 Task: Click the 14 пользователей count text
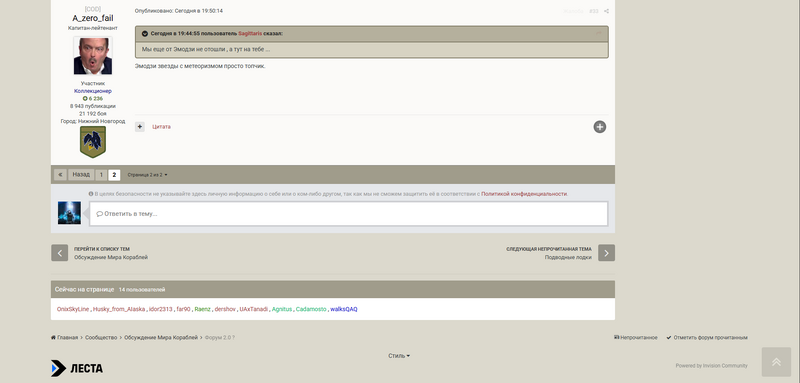(142, 289)
